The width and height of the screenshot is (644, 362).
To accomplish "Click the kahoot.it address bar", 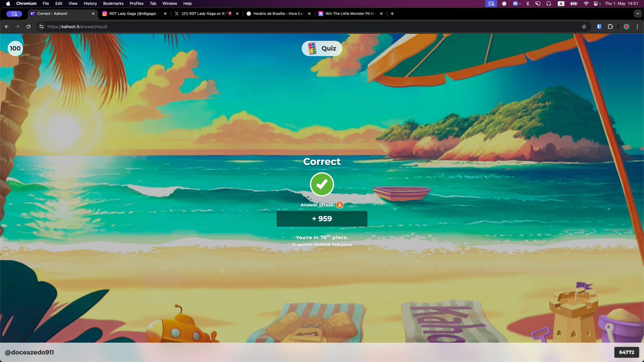I will (314, 26).
